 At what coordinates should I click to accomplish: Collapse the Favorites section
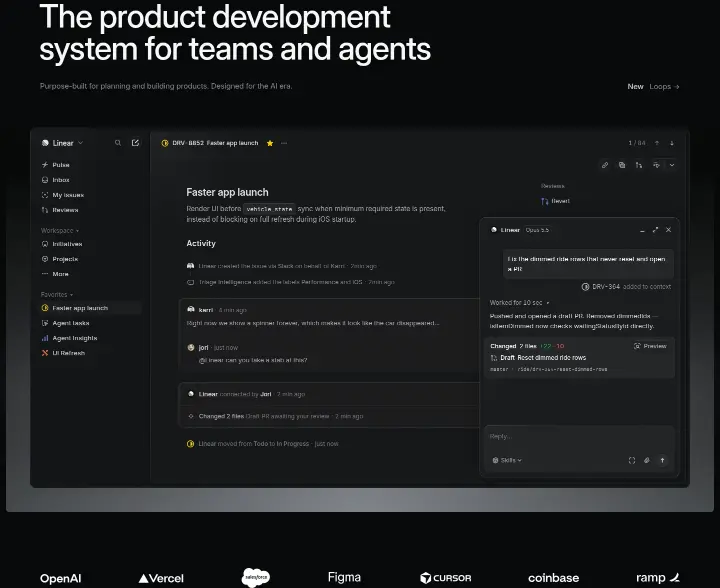(57, 294)
